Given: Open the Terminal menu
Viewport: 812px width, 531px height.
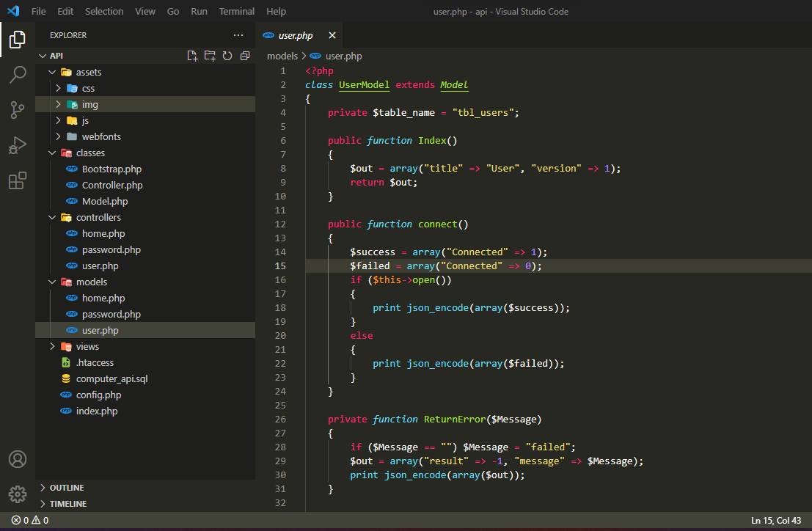Looking at the screenshot, I should [237, 11].
